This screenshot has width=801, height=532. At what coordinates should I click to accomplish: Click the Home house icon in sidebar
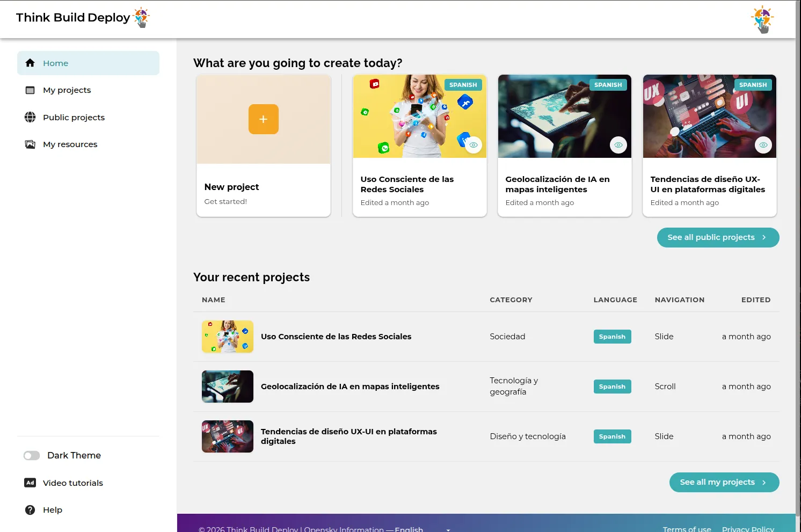(x=30, y=63)
